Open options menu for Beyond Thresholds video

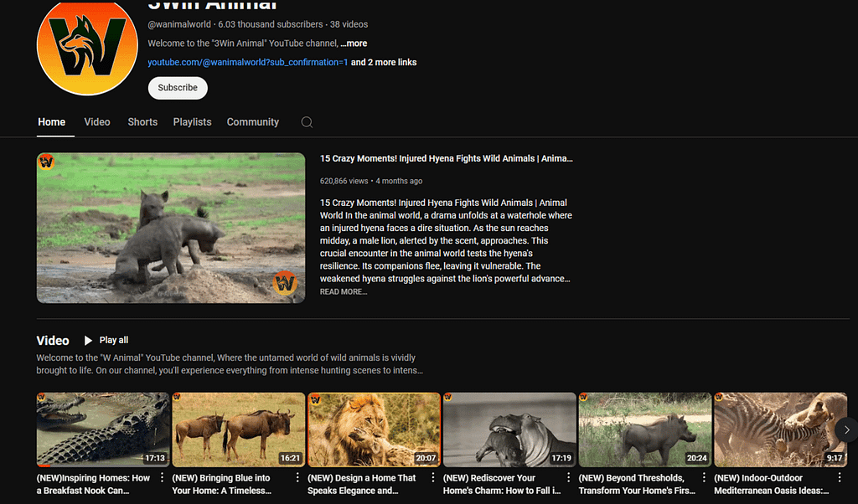[x=704, y=478]
